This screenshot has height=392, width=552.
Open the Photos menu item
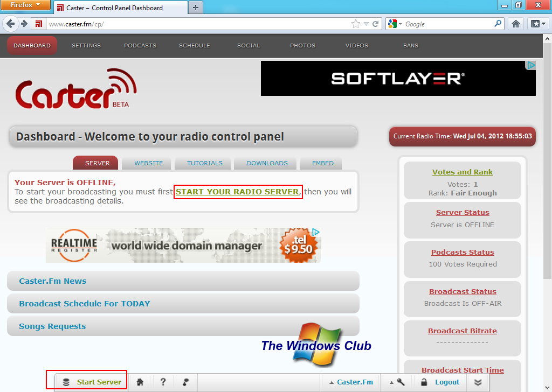303,45
